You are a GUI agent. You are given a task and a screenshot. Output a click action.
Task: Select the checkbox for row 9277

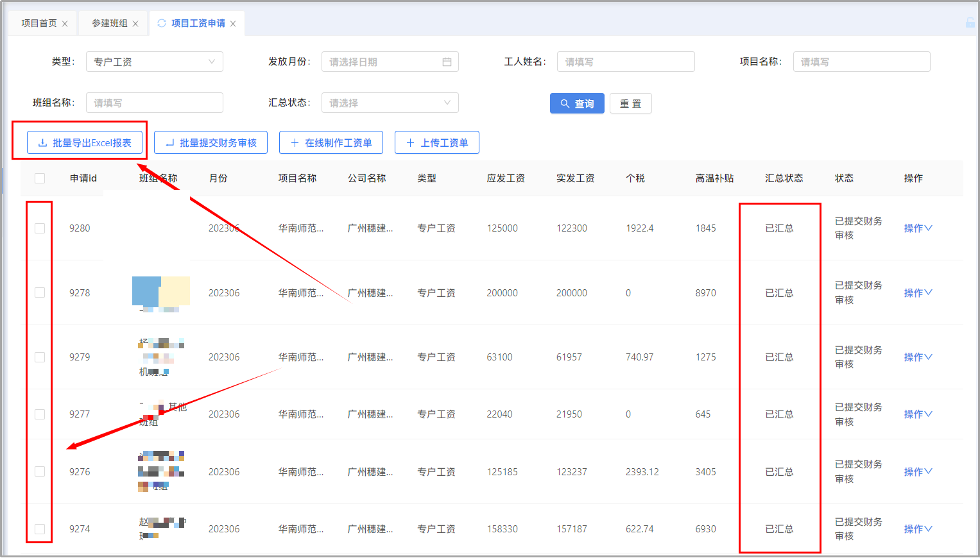[40, 414]
